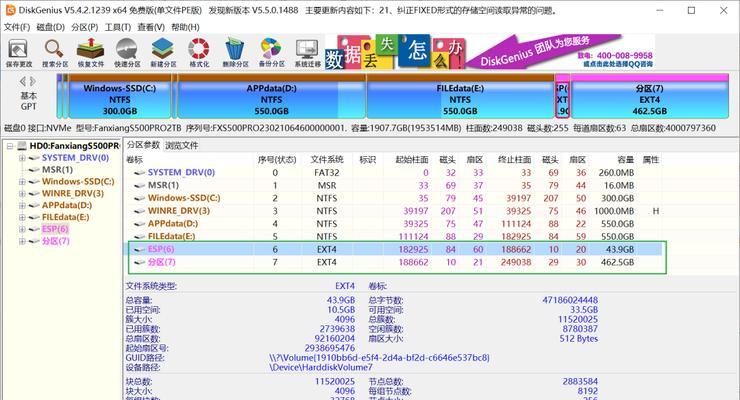Select MSR(1) in the disk tree
740x400 pixels.
click(57, 169)
